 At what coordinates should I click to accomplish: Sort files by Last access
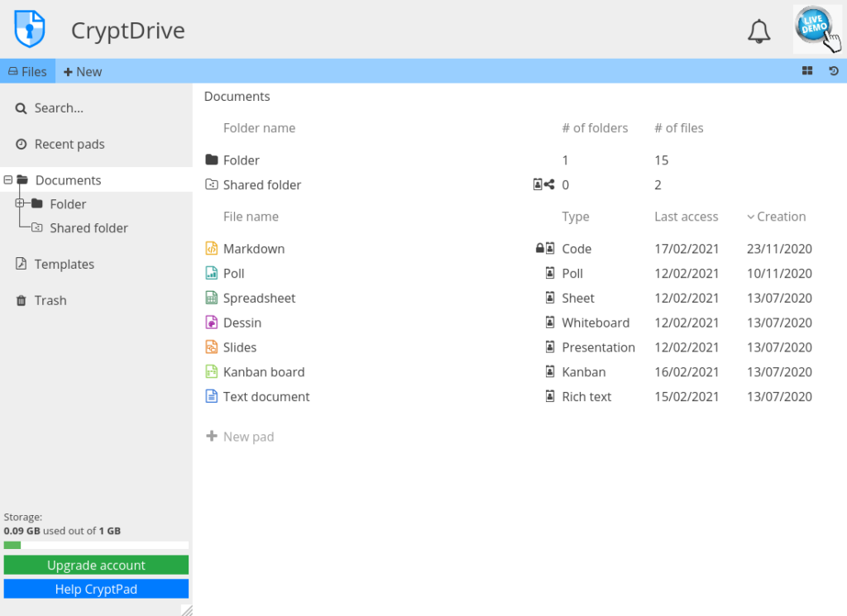click(x=686, y=217)
